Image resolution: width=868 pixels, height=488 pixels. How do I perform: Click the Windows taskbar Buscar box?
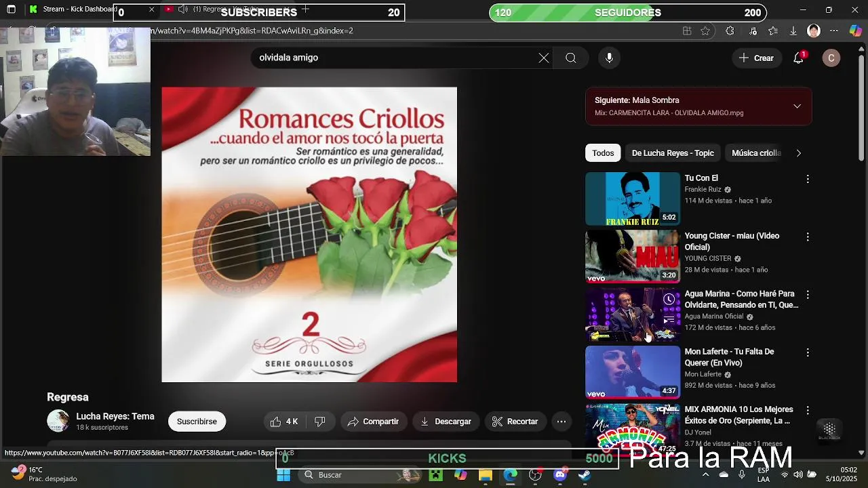click(x=359, y=475)
